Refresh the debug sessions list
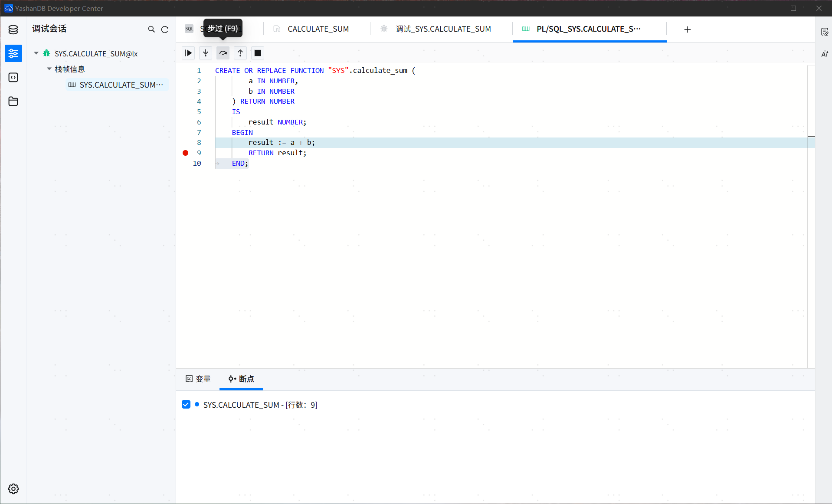Screen dimensions: 832x504 (165, 29)
